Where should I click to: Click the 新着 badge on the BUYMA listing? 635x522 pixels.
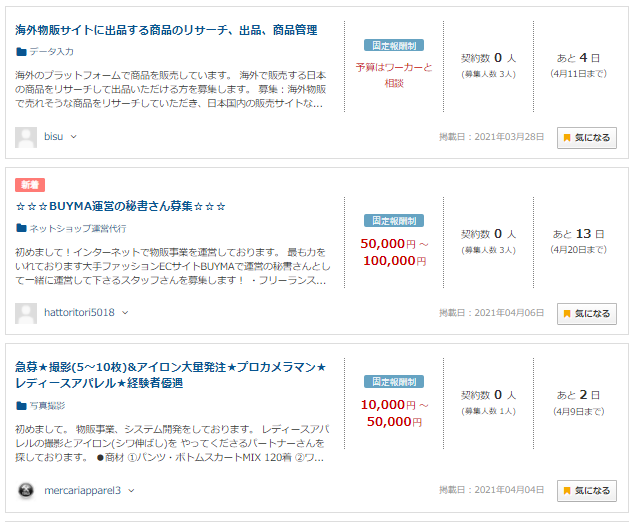click(x=30, y=185)
